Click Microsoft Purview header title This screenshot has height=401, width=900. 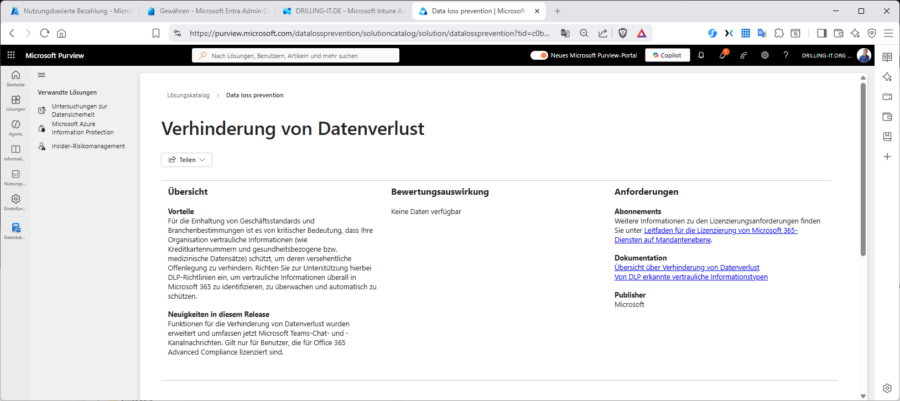point(55,56)
